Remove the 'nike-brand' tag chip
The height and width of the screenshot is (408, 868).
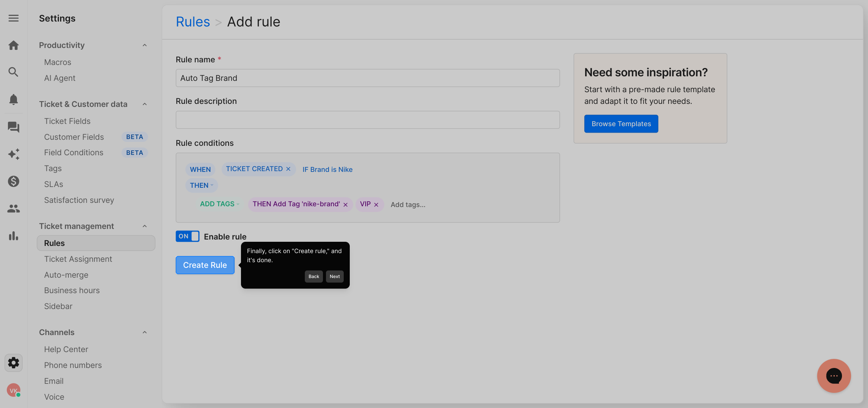click(x=345, y=205)
